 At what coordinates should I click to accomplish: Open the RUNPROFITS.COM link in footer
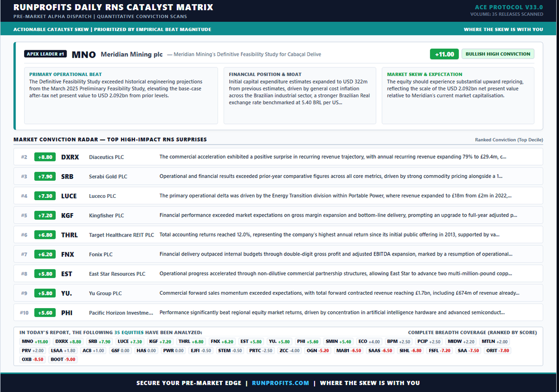pos(280,383)
